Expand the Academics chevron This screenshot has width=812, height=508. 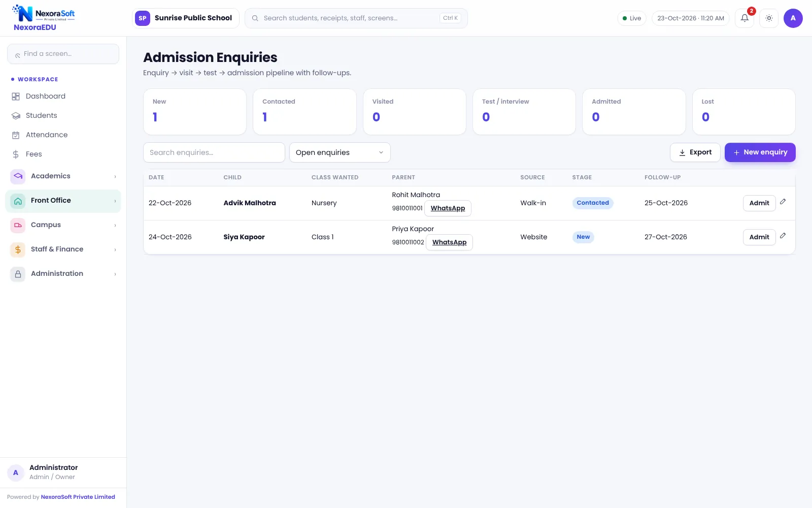(115, 177)
